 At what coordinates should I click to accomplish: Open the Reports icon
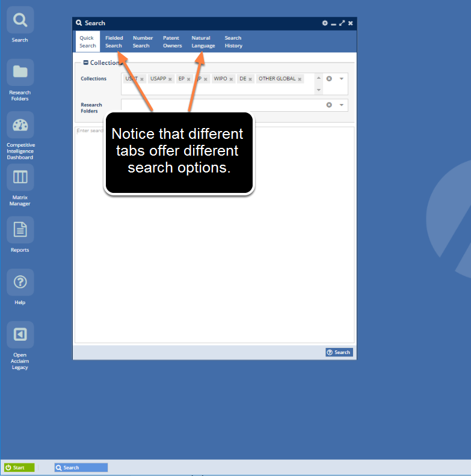20,230
